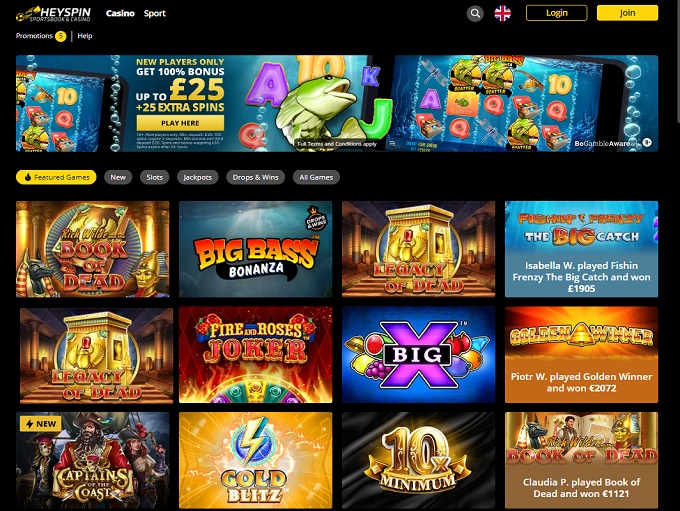Image resolution: width=680 pixels, height=511 pixels.
Task: Open the Casino menu item
Action: click(120, 13)
